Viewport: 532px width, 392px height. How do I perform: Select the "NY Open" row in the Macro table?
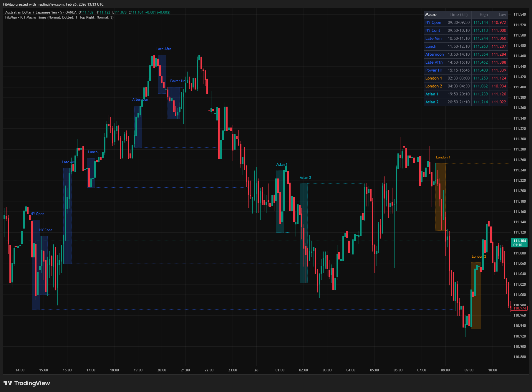click(433, 22)
